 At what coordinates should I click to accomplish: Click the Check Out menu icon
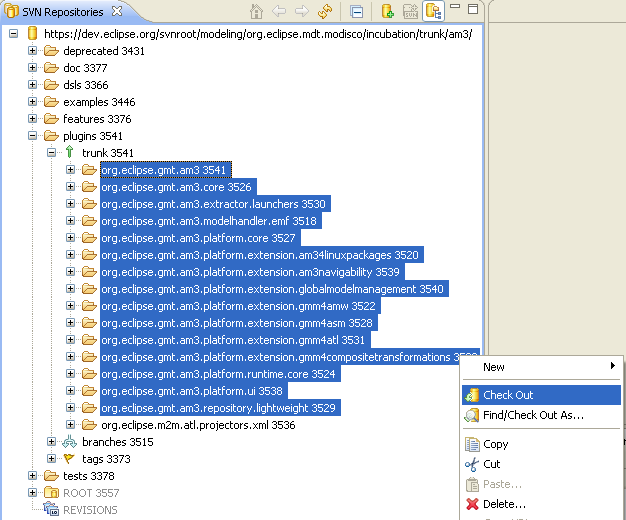tap(472, 395)
